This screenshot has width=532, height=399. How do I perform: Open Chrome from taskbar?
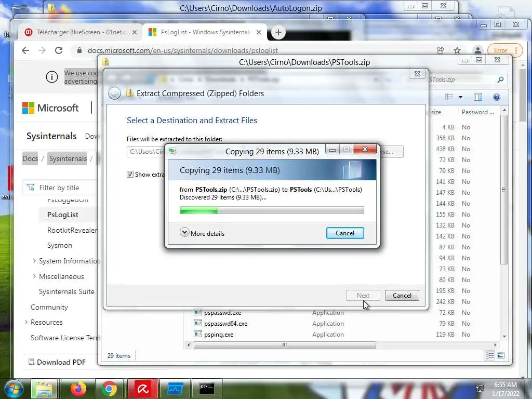(109, 389)
